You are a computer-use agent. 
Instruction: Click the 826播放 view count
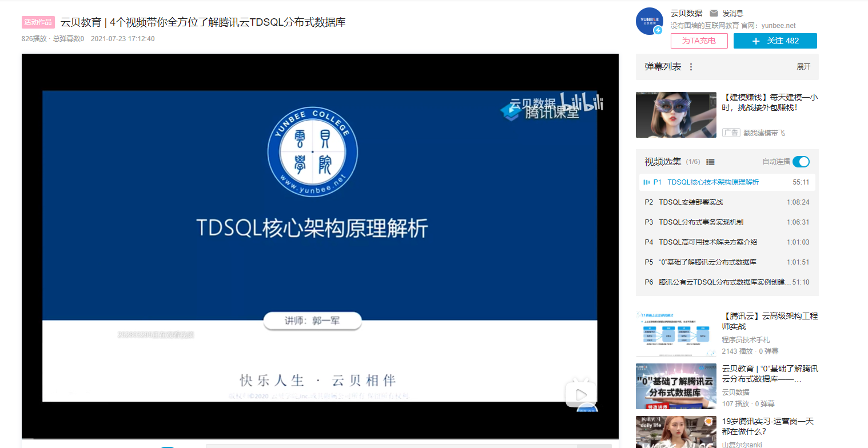pyautogui.click(x=34, y=39)
